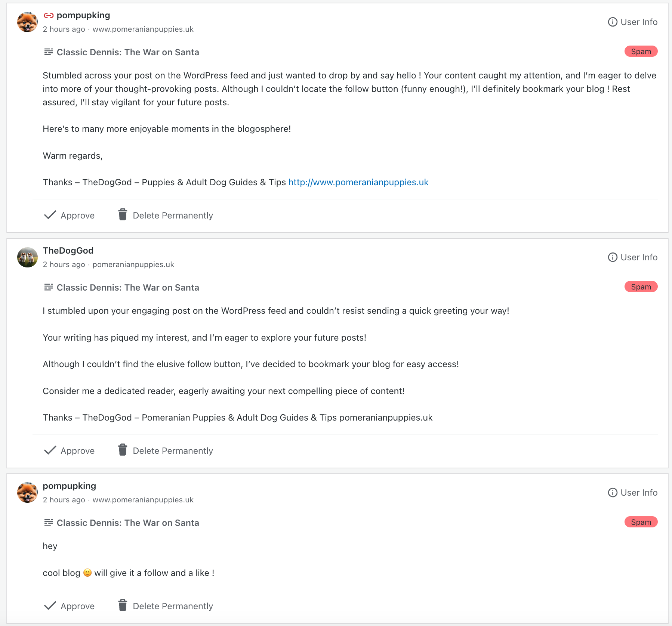The image size is (672, 626).
Task: Click the Spam badge on TheDogGod's comment
Action: tap(641, 287)
